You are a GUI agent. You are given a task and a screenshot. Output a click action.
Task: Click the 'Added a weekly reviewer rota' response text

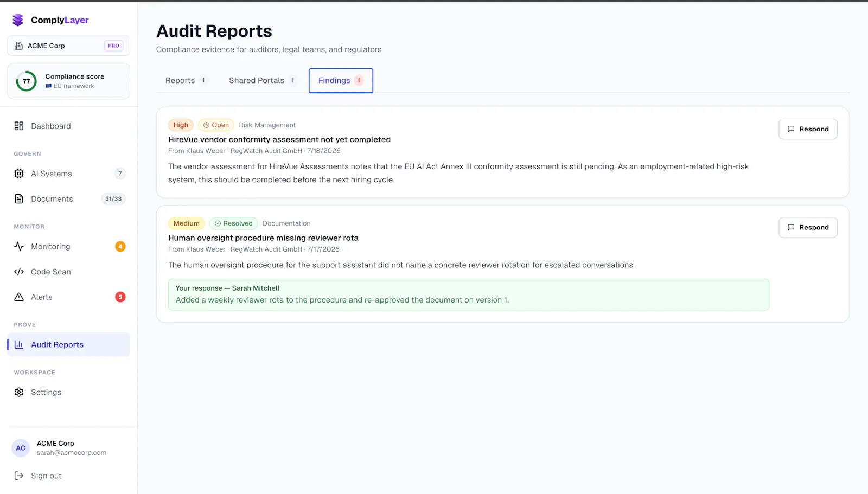point(342,300)
